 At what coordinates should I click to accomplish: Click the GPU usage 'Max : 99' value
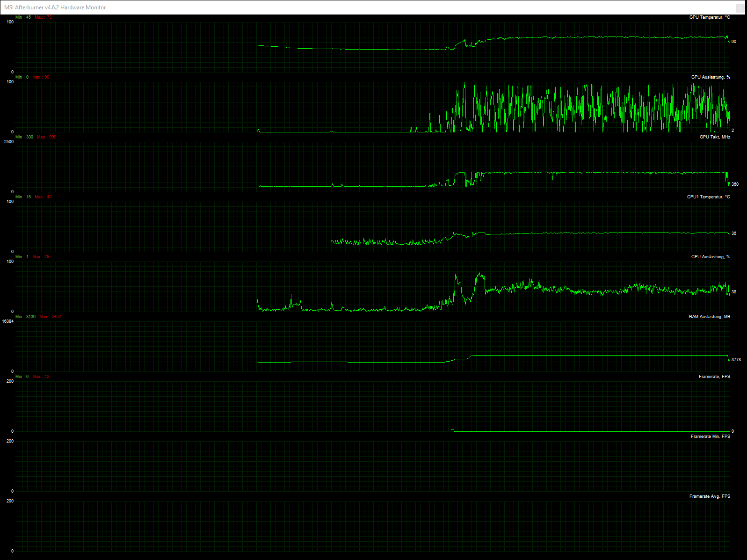click(41, 77)
